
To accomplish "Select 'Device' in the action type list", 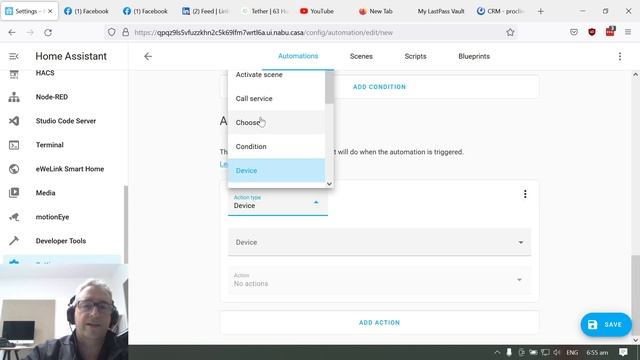I will (x=276, y=171).
